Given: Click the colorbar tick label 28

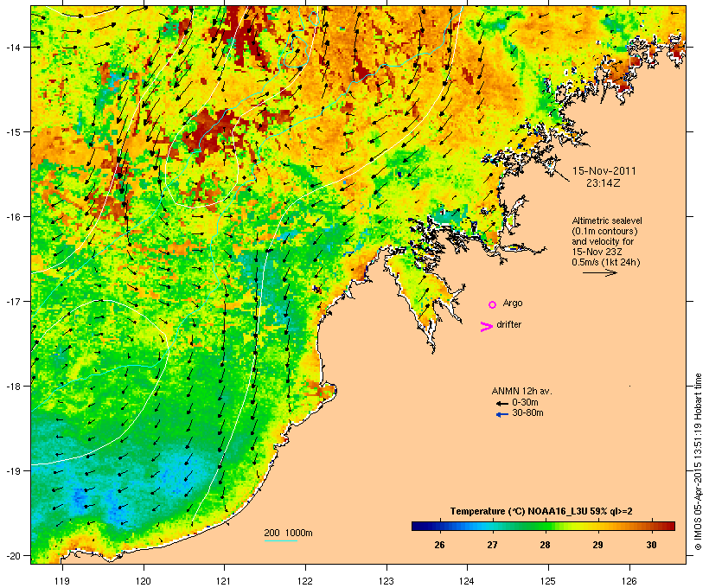Looking at the screenshot, I should (545, 545).
